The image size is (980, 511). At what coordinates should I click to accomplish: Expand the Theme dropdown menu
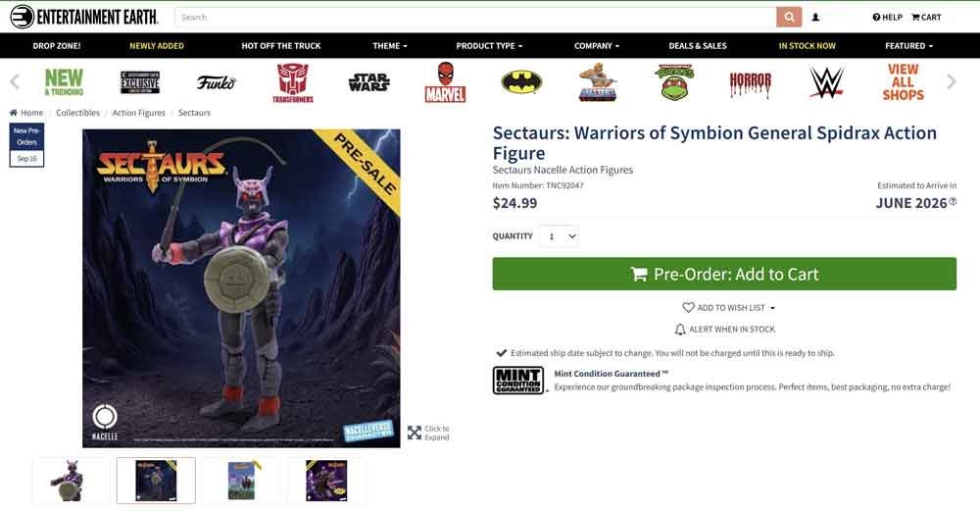[389, 46]
